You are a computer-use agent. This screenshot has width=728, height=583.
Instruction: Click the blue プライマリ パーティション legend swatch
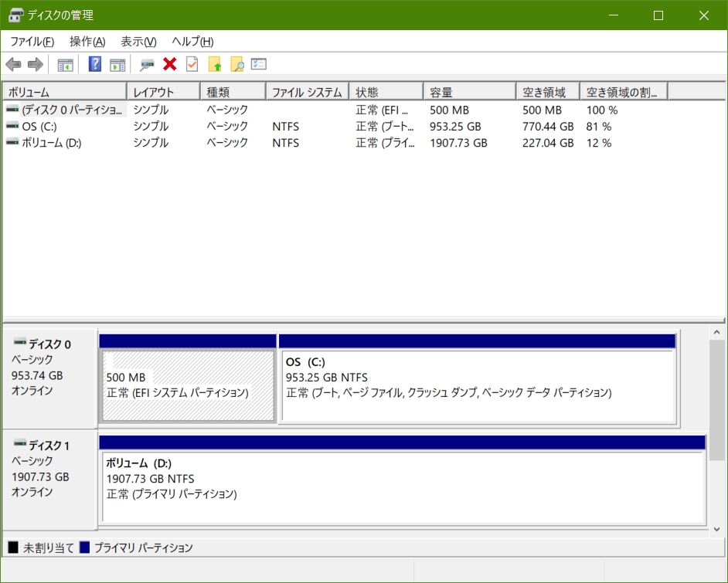pyautogui.click(x=84, y=547)
